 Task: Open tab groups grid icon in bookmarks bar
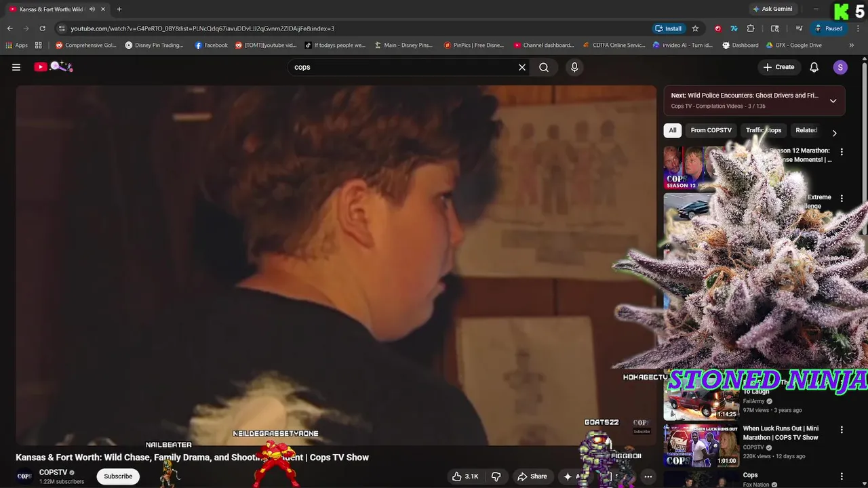(x=39, y=45)
